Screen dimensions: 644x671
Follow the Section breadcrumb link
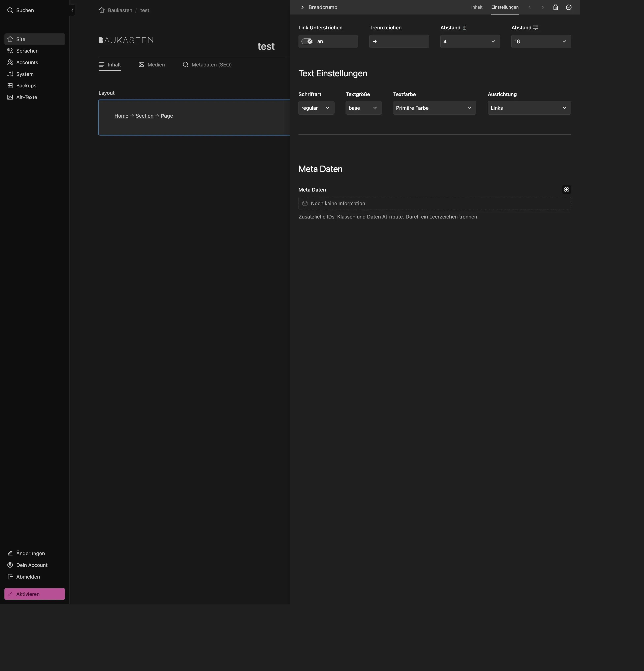pyautogui.click(x=144, y=116)
